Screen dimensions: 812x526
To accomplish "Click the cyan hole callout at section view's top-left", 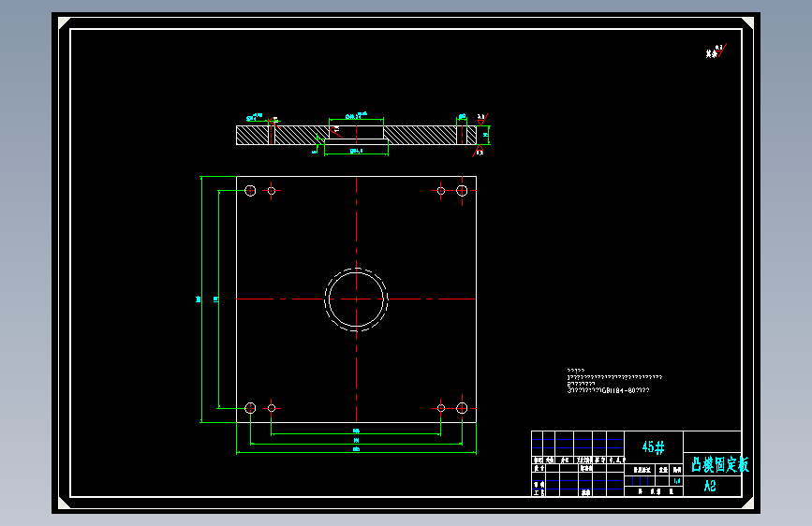I will [x=255, y=117].
